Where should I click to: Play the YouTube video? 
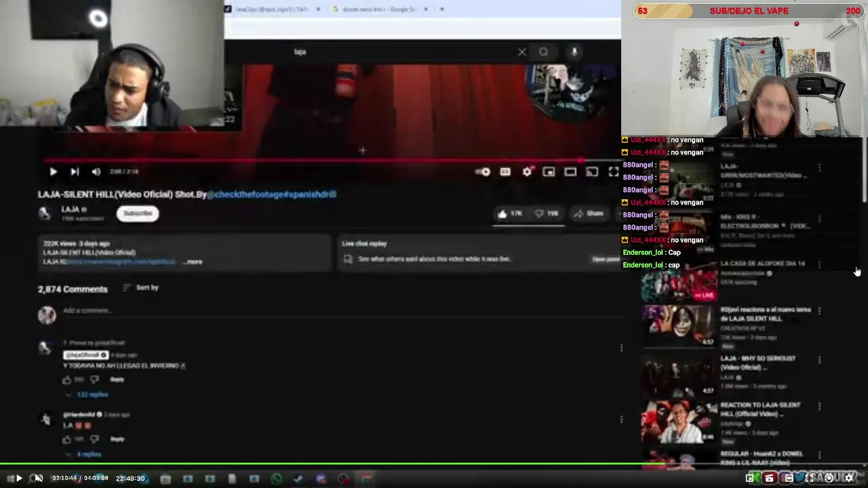[53, 172]
